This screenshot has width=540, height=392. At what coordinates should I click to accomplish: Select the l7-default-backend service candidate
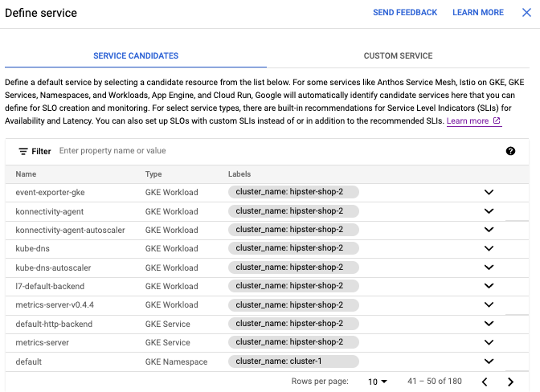point(50,286)
